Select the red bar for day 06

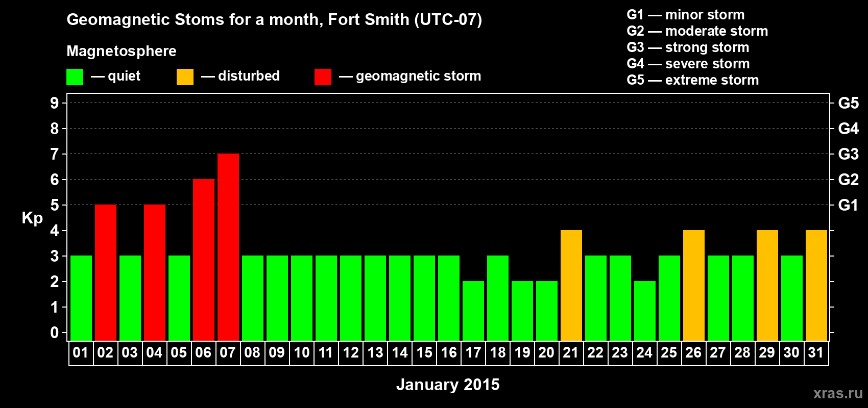click(x=204, y=260)
